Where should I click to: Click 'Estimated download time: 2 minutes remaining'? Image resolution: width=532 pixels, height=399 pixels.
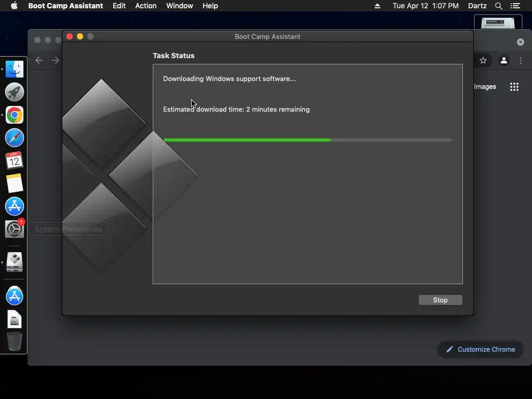point(236,109)
